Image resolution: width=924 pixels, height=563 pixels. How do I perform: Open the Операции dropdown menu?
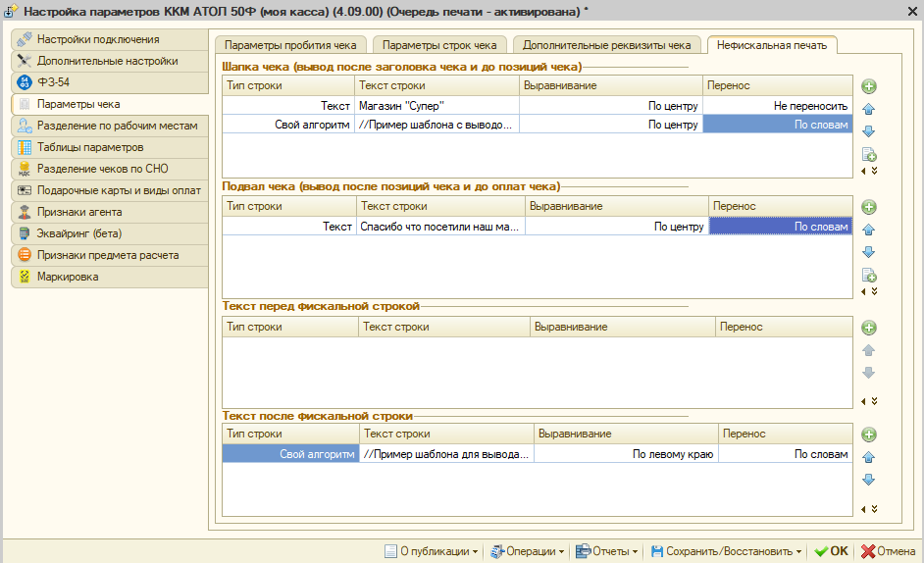pyautogui.click(x=528, y=551)
